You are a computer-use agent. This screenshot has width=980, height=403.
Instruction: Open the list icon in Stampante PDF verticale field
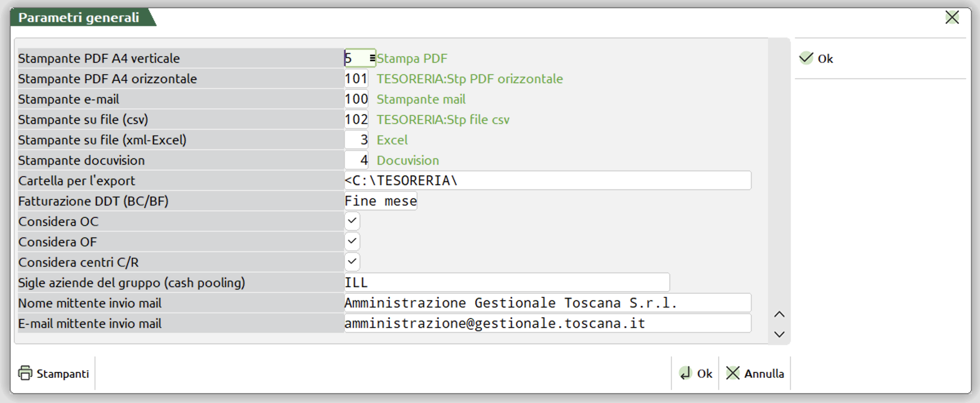(x=372, y=58)
